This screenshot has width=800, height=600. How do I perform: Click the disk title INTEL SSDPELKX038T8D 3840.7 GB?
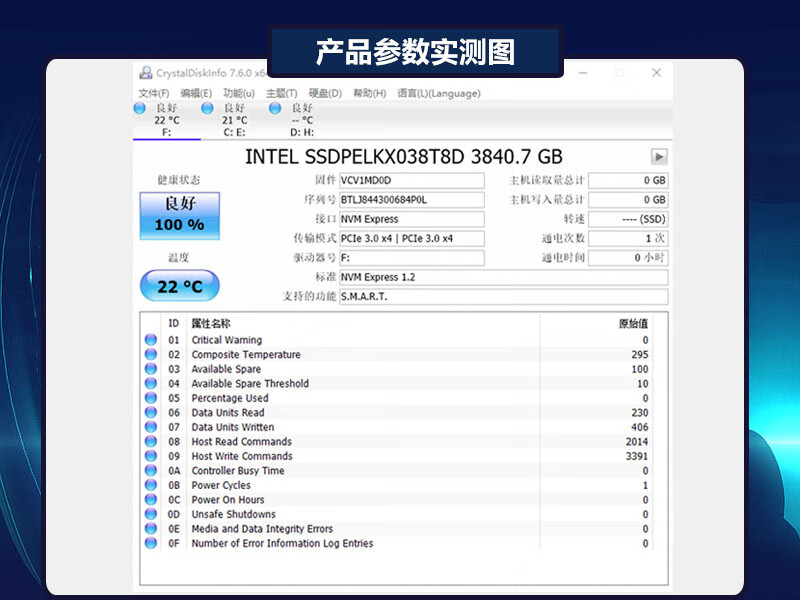coord(404,157)
